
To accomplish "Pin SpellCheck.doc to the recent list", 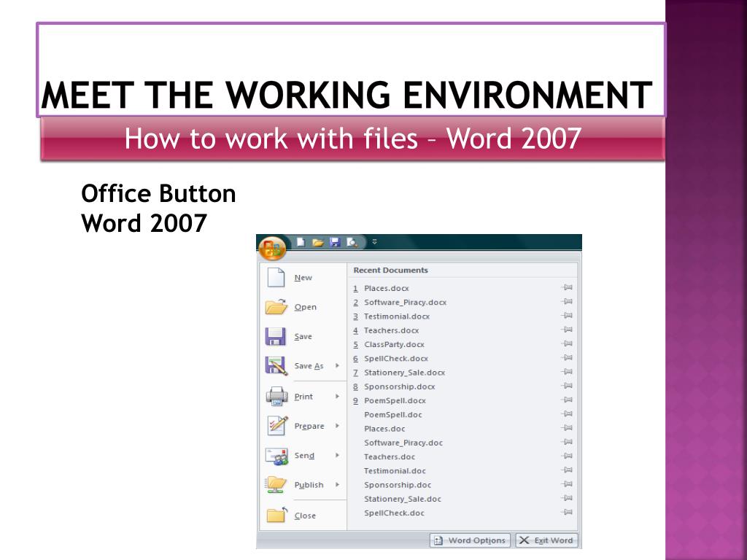I will coord(567,513).
